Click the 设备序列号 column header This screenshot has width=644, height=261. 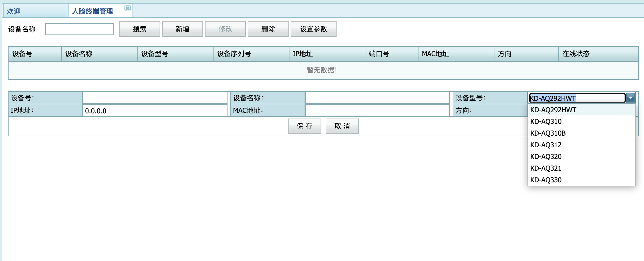[251, 54]
